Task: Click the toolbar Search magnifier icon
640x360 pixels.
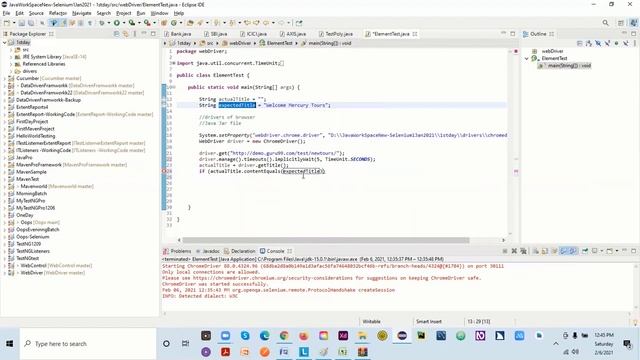Action: tap(605, 23)
